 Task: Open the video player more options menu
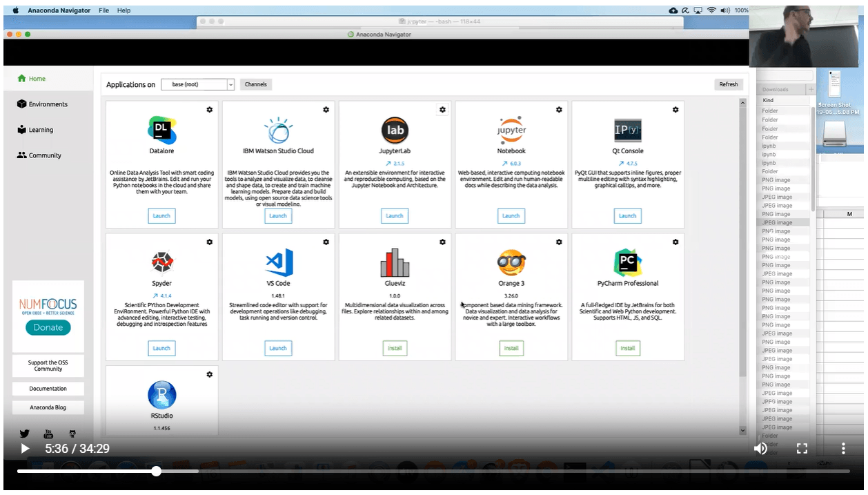click(843, 449)
